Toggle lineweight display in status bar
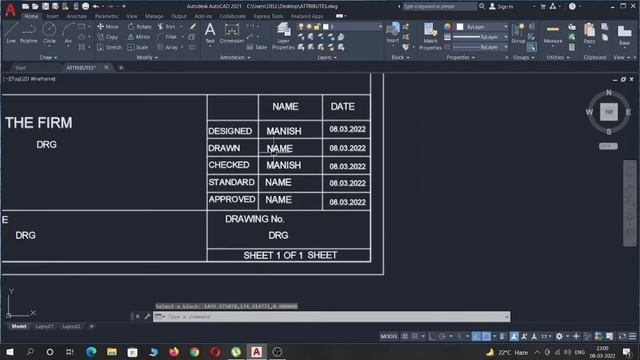 502,336
